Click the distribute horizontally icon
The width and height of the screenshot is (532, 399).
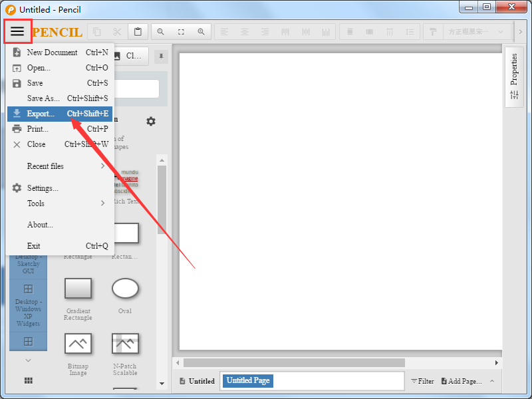pyautogui.click(x=390, y=32)
